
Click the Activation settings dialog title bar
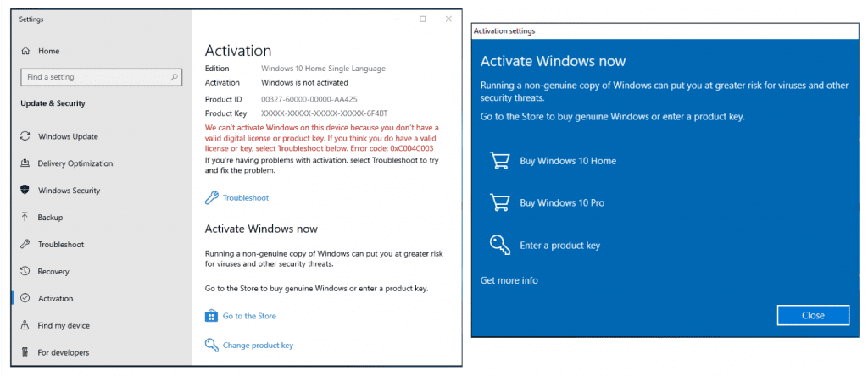(x=665, y=31)
